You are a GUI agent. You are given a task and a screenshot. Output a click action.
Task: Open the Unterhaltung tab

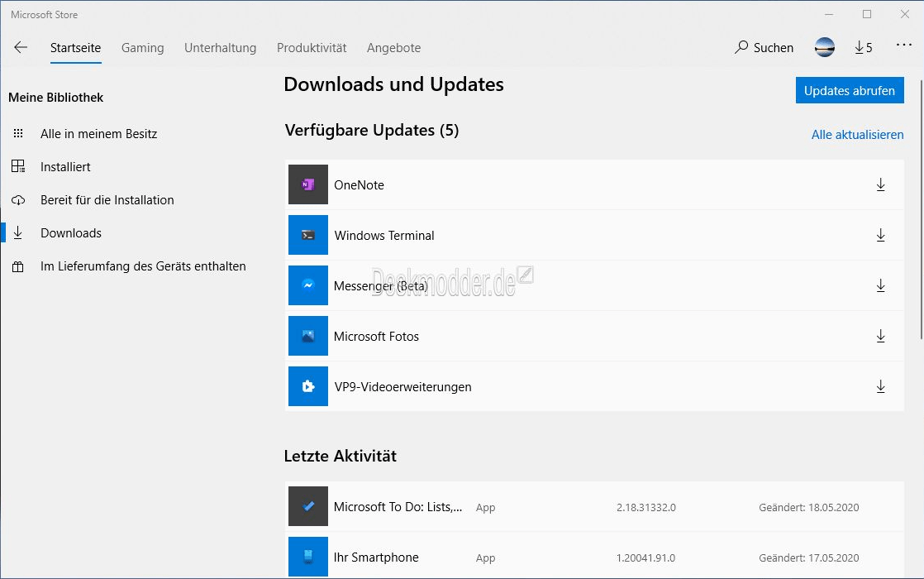(221, 48)
